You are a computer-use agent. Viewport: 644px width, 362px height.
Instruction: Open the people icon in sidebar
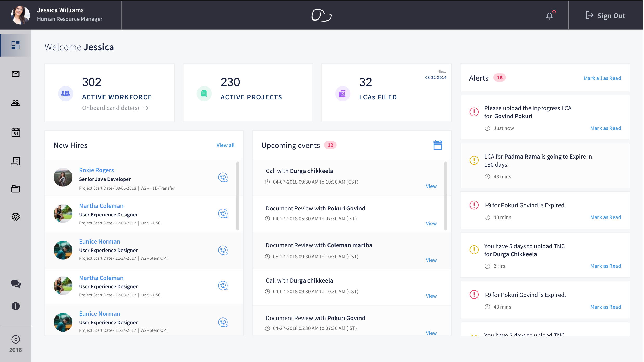coord(16,103)
